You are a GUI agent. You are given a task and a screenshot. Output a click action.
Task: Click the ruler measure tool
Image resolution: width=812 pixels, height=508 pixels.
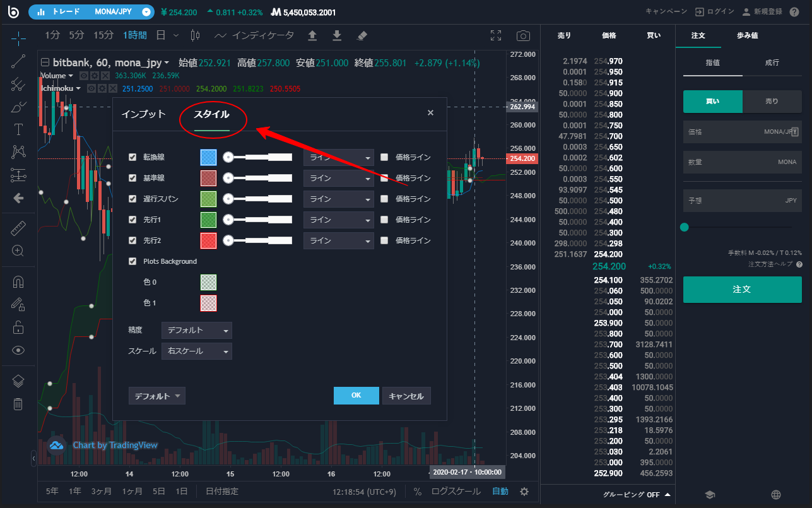(18, 228)
